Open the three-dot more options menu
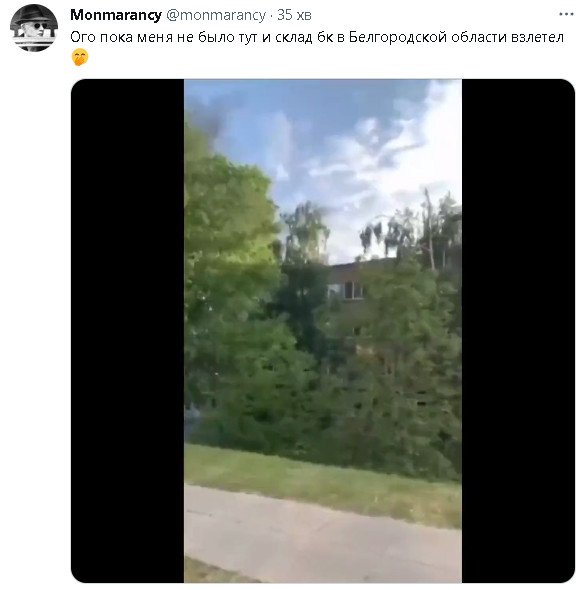Image resolution: width=587 pixels, height=590 pixels. 566,14
